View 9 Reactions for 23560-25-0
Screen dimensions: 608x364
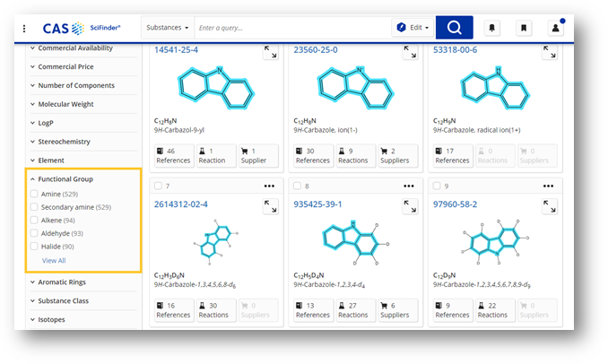356,156
